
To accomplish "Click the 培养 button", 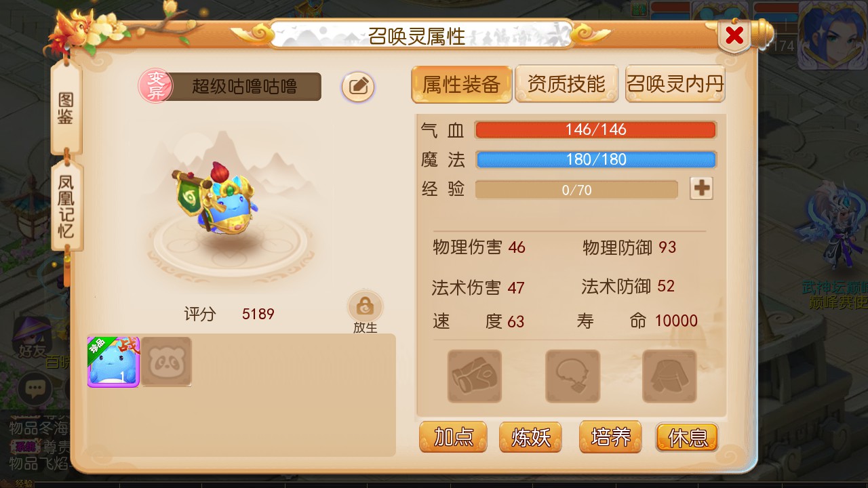I will tap(610, 437).
